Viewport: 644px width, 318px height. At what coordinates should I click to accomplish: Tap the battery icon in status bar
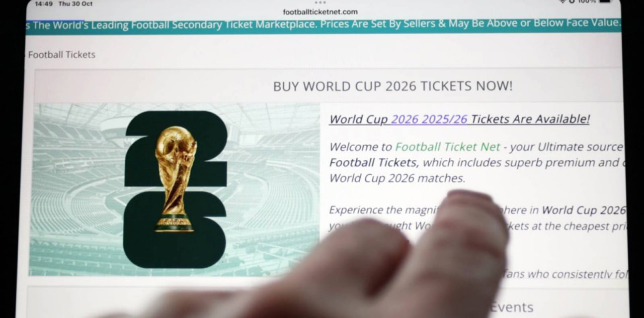(604, 2)
